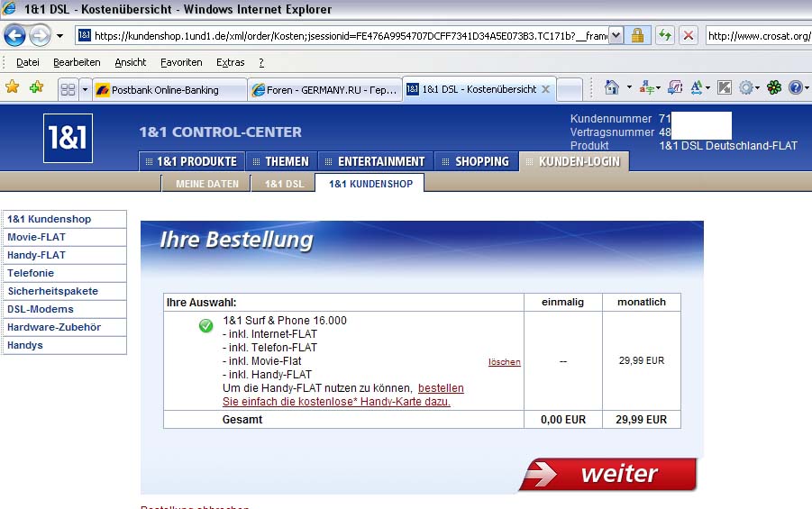
Task: Expand the tab list dropdown arrow
Action: (86, 89)
